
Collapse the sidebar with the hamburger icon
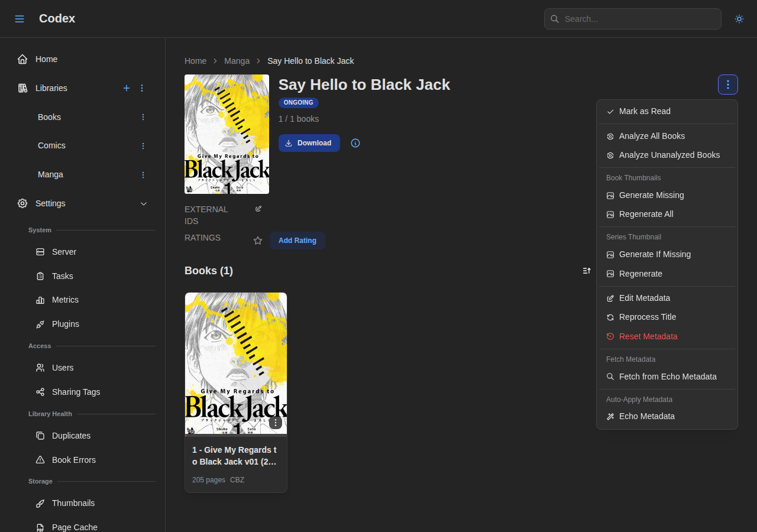click(20, 19)
